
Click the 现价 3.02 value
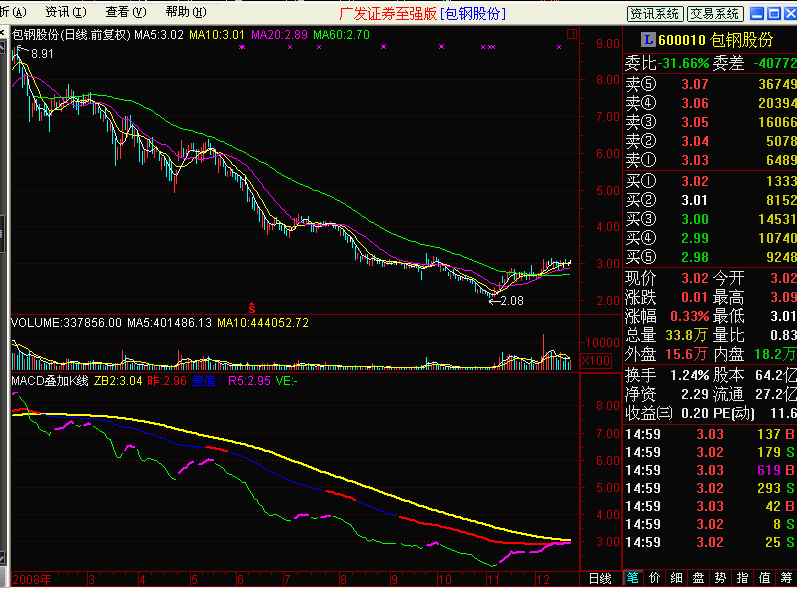coord(695,278)
